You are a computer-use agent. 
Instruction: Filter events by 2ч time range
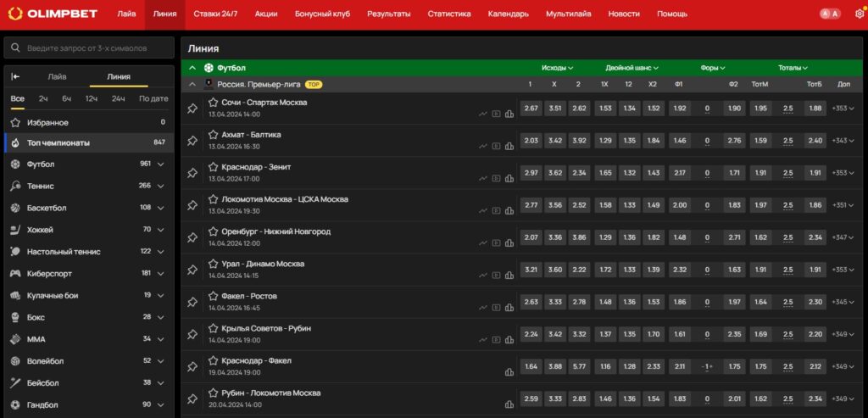click(x=43, y=98)
